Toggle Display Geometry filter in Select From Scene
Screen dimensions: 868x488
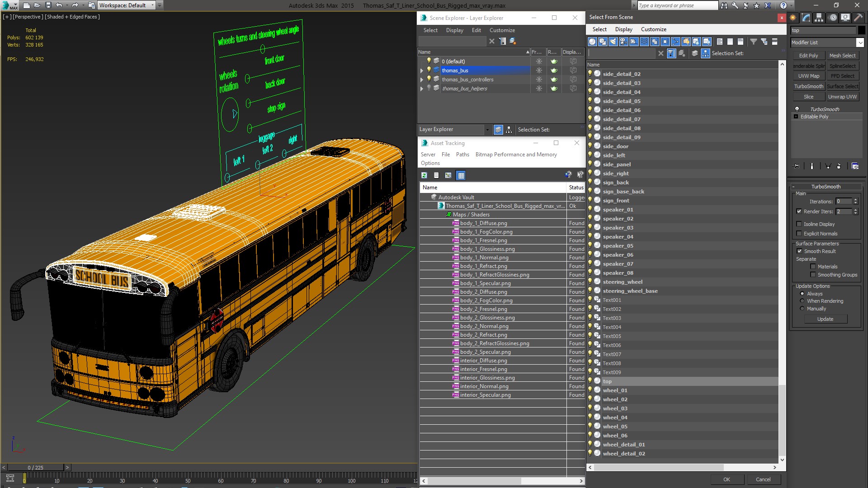pos(592,42)
